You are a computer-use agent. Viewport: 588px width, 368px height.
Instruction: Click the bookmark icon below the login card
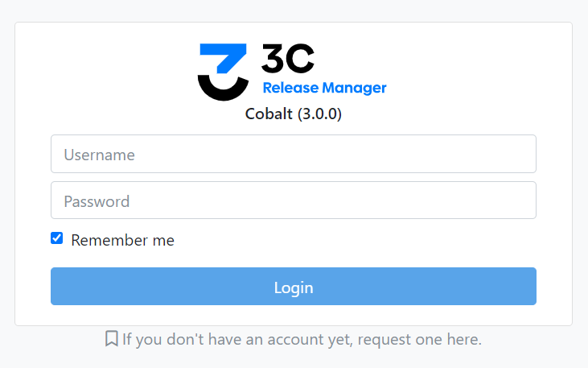(x=111, y=339)
